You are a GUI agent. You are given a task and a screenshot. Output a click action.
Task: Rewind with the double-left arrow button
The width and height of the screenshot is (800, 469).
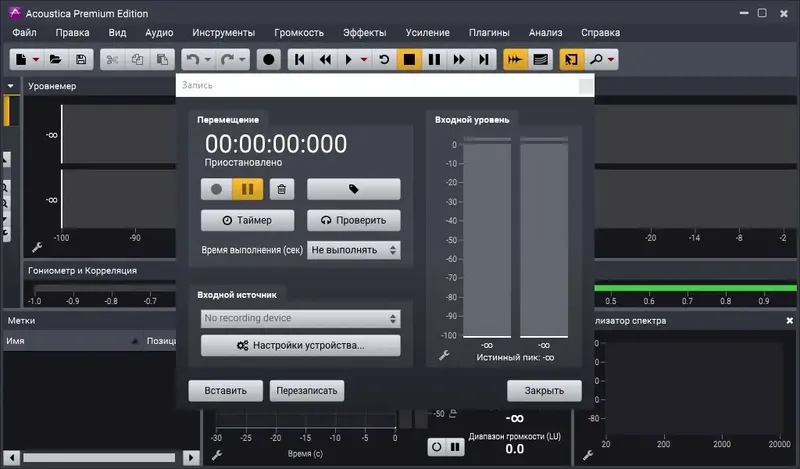[x=325, y=60]
